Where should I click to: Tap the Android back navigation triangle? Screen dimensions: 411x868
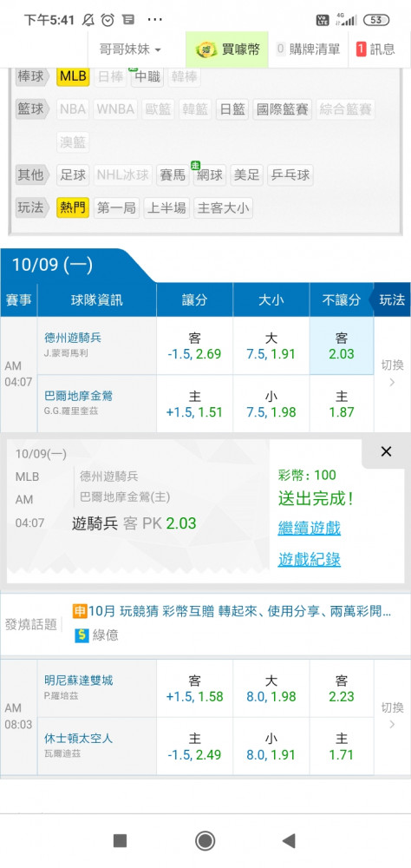click(x=289, y=841)
